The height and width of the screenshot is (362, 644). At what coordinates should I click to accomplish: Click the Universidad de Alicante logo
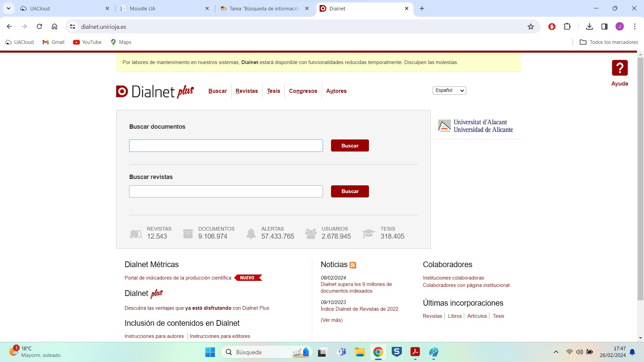click(476, 126)
